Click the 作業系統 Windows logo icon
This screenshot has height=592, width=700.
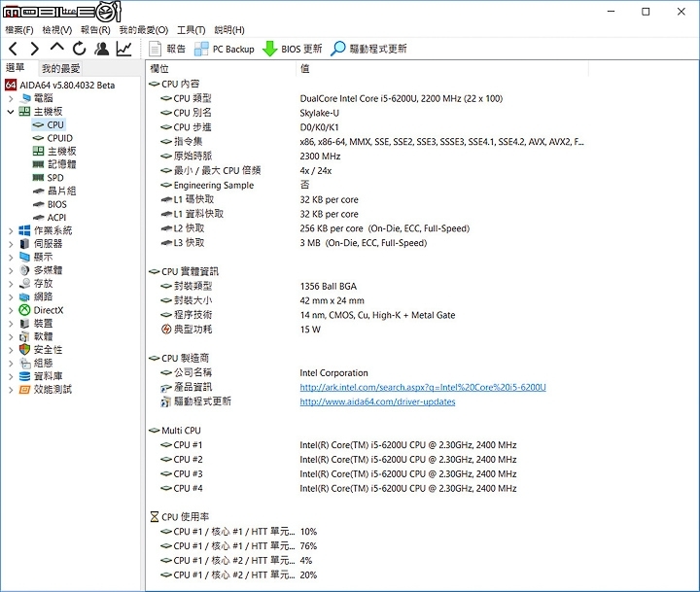point(24,230)
